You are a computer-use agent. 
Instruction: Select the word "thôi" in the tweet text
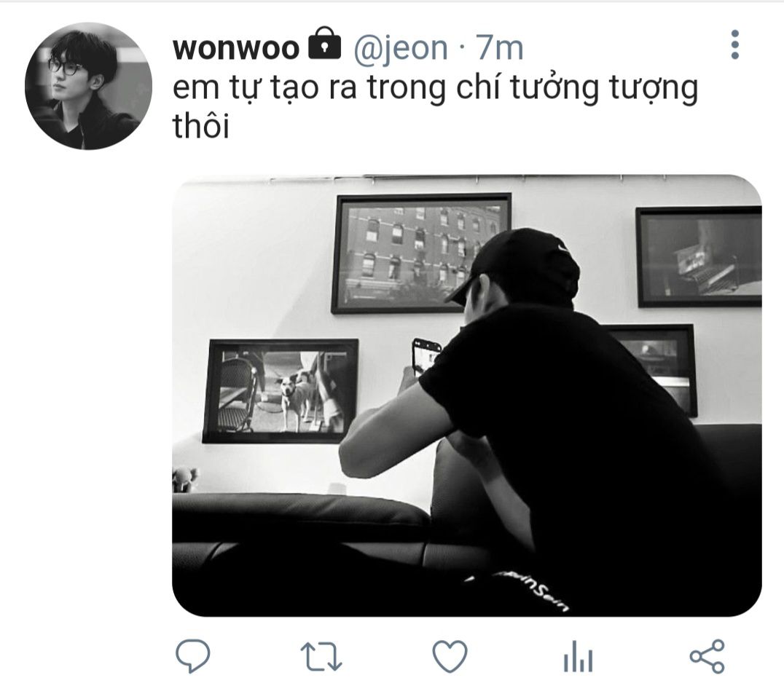pyautogui.click(x=201, y=125)
